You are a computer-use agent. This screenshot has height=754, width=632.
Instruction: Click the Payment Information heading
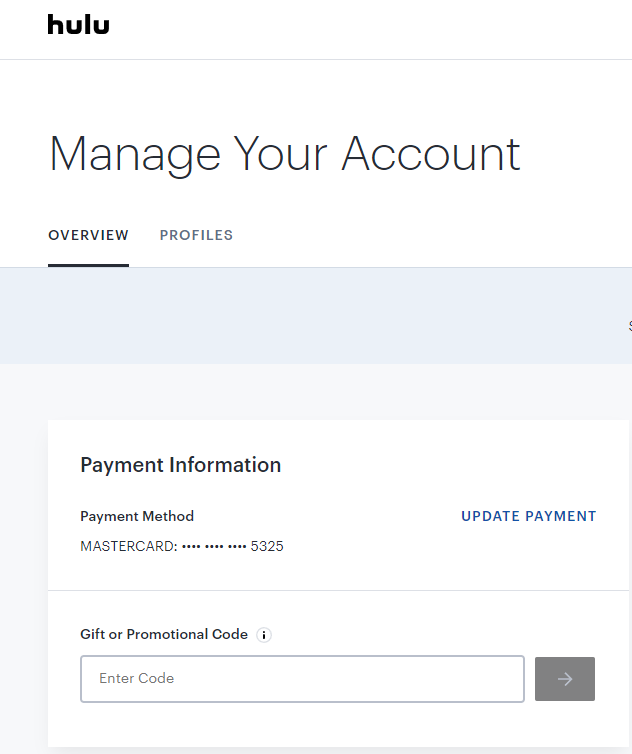click(180, 465)
